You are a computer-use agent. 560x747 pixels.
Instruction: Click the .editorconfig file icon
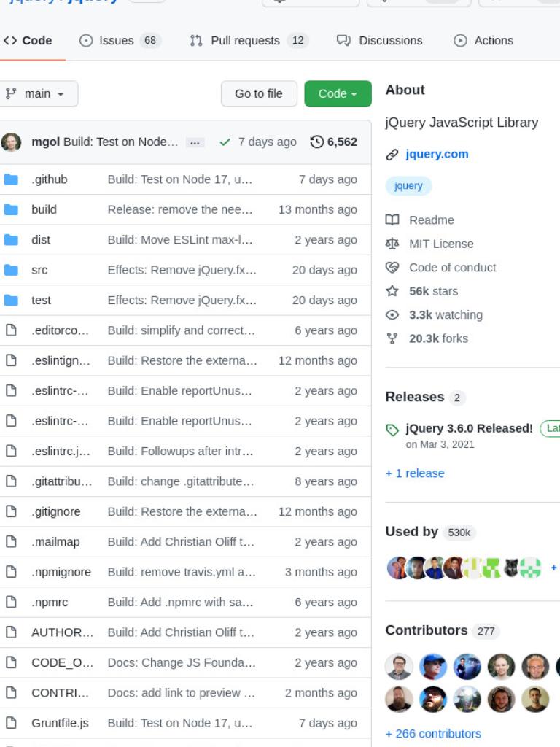coord(11,330)
